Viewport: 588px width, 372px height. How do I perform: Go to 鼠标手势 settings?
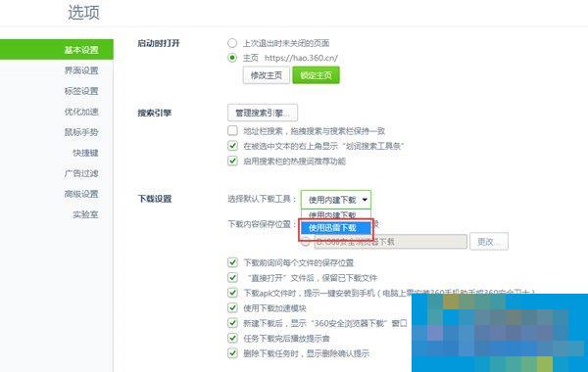pyautogui.click(x=81, y=132)
